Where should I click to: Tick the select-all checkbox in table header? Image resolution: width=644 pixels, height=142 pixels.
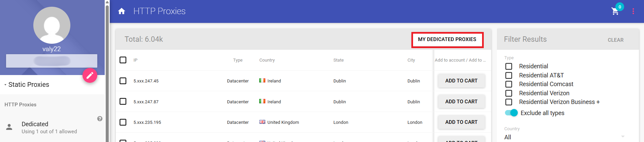(123, 60)
